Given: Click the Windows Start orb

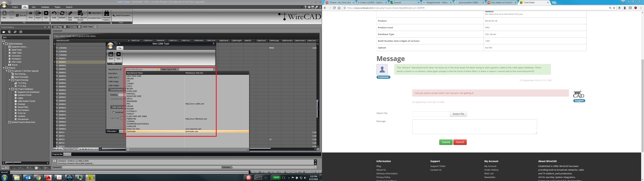Looking at the screenshot, I should pos(5,178).
